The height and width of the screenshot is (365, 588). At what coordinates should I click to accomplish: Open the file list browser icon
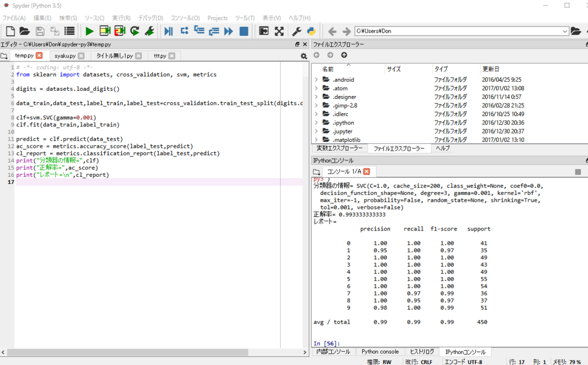[x=69, y=31]
